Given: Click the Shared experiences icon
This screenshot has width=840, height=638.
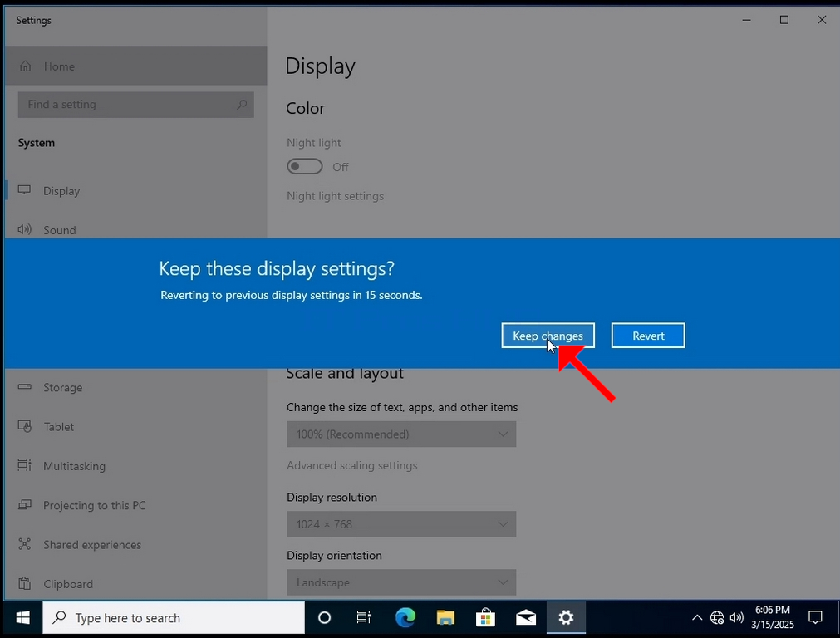Looking at the screenshot, I should click(24, 544).
